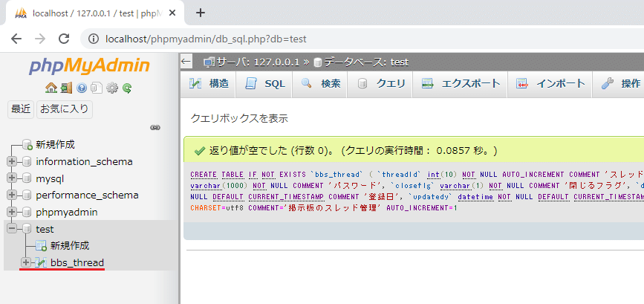The height and width of the screenshot is (304, 644).
Task: Collapse the test database node
Action: point(12,229)
